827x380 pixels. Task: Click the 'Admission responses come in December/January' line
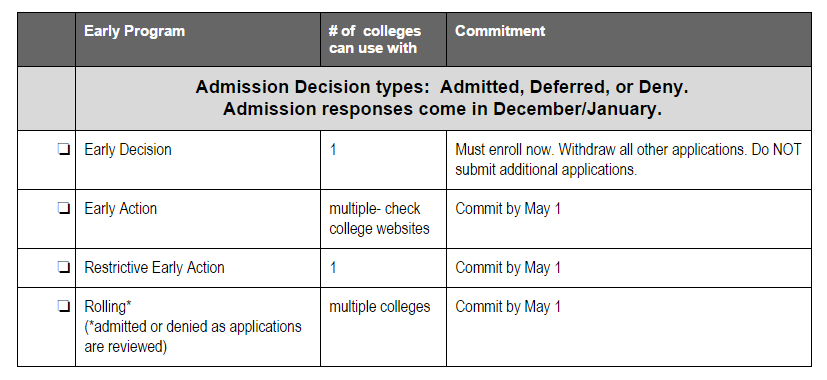click(x=442, y=109)
